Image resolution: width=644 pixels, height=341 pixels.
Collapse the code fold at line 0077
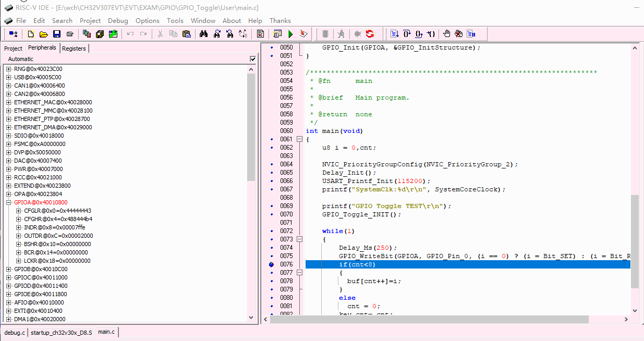[x=299, y=273]
